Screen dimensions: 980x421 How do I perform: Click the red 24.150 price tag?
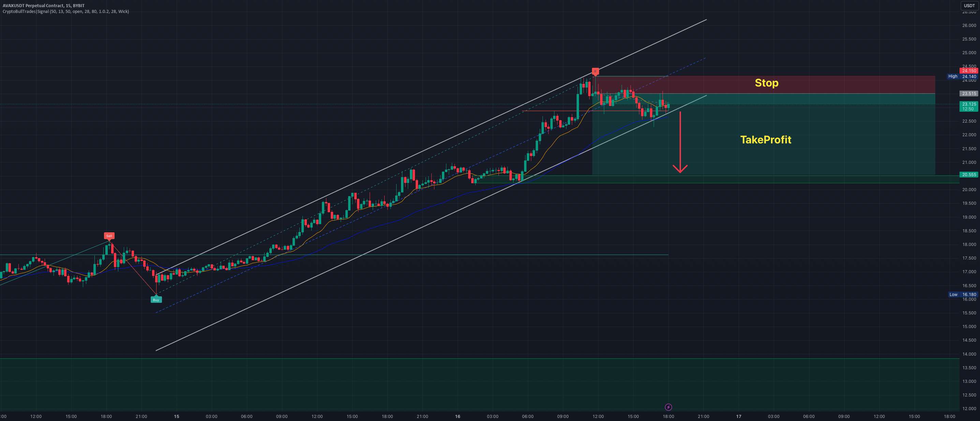(969, 71)
